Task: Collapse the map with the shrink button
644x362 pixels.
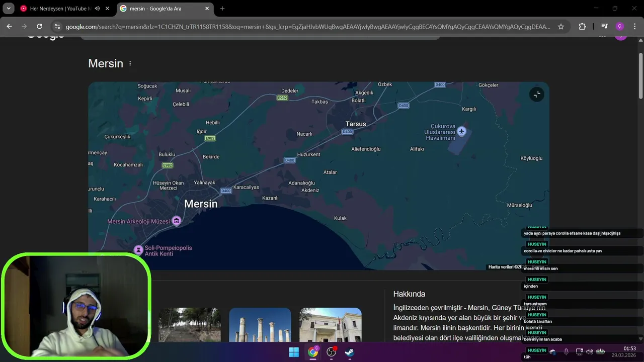Action: 537,94
